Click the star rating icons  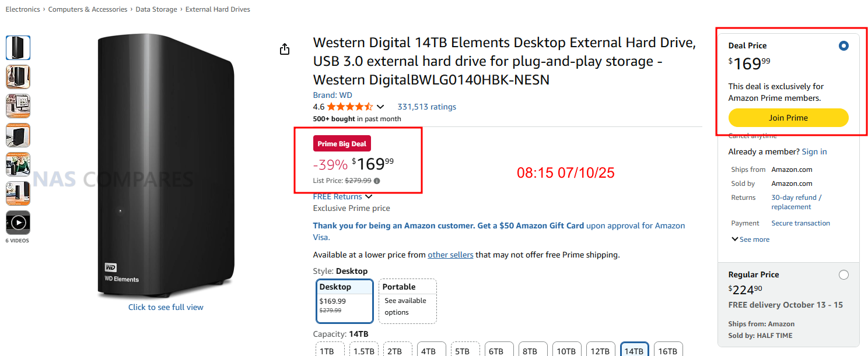(x=349, y=107)
